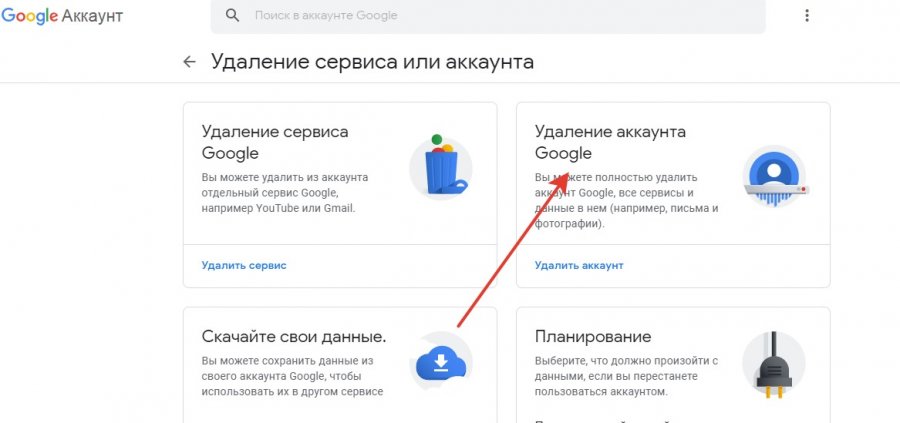Open the three-dot options menu

tap(806, 15)
